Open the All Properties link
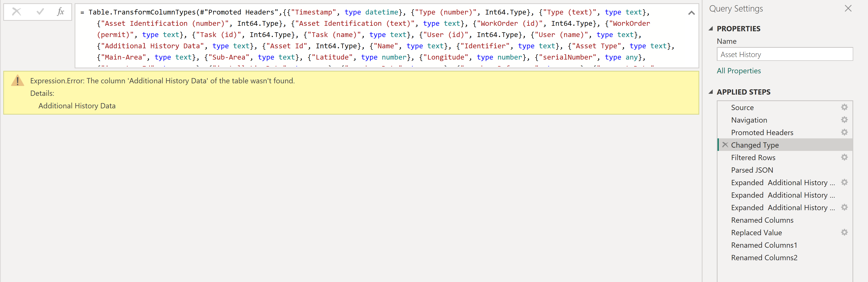Screen dimensions: 868x282 coord(739,71)
